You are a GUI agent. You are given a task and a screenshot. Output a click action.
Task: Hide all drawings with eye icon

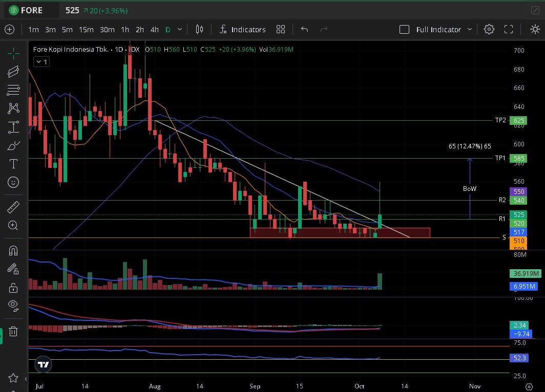point(13,306)
